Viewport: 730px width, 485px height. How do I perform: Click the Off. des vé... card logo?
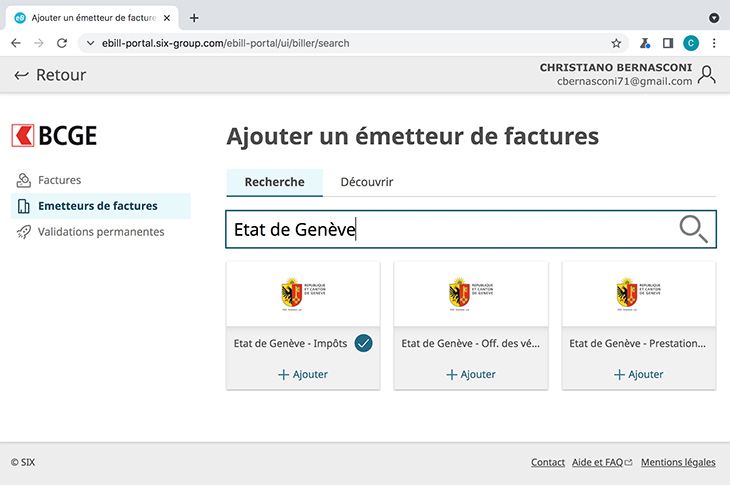point(471,294)
